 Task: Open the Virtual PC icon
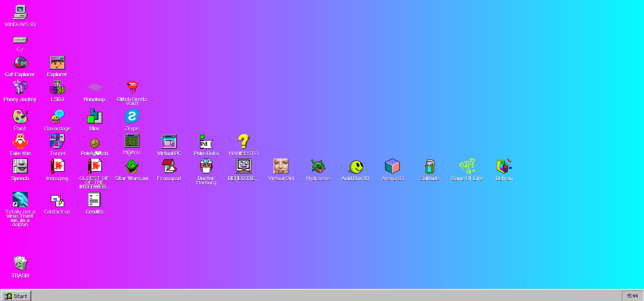(x=169, y=142)
